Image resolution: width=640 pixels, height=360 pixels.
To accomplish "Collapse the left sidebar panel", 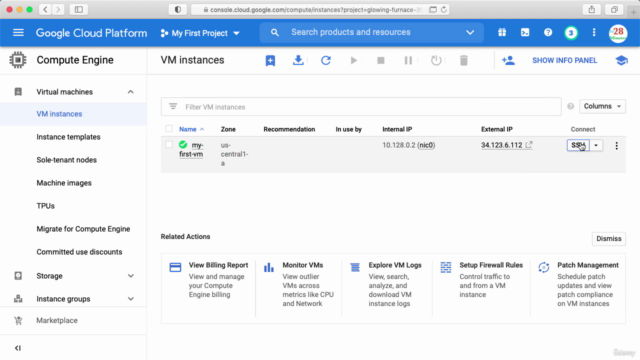I will pos(18,348).
